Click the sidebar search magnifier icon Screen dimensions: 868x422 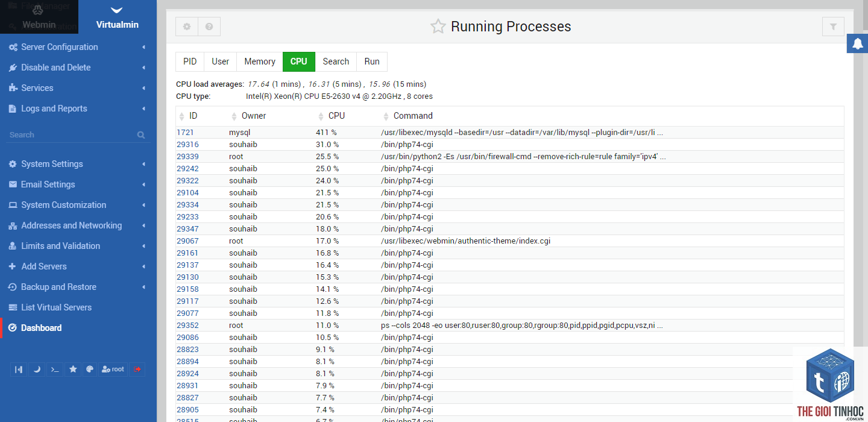pyautogui.click(x=141, y=135)
